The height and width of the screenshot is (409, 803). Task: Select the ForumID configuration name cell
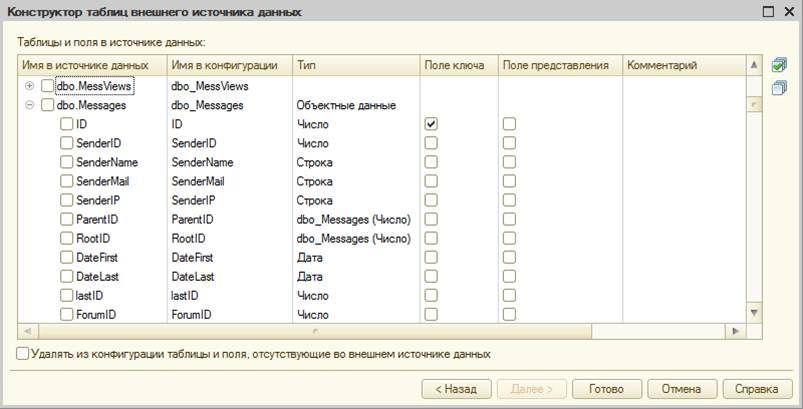(230, 314)
